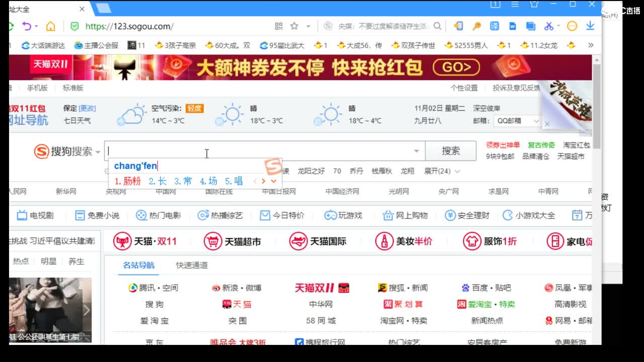The width and height of the screenshot is (644, 362).
Task: Click the browser search box with news text
Action: click(382, 26)
